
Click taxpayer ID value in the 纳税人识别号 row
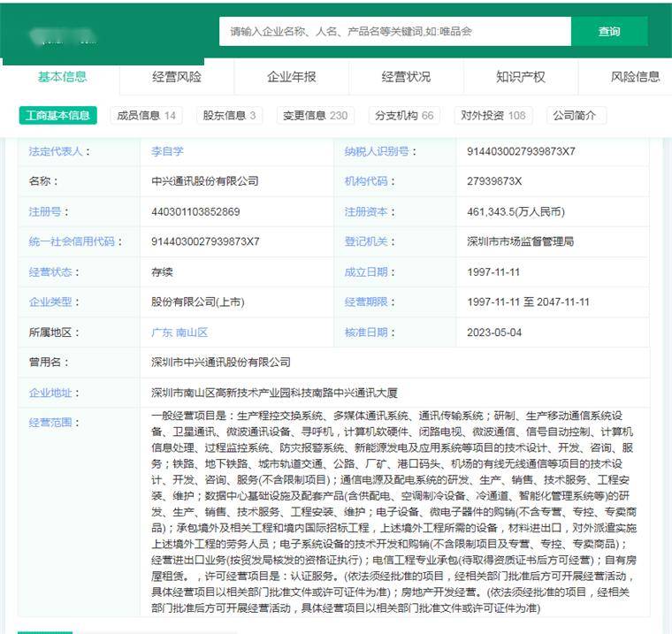tap(521, 151)
